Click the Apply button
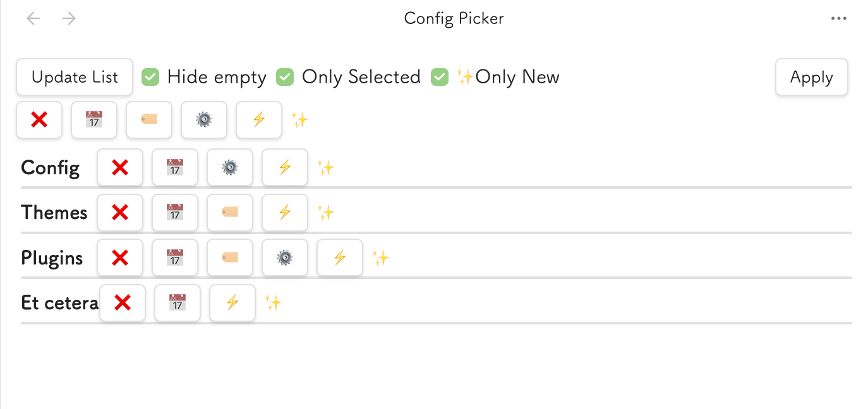The height and width of the screenshot is (409, 868). [x=811, y=78]
